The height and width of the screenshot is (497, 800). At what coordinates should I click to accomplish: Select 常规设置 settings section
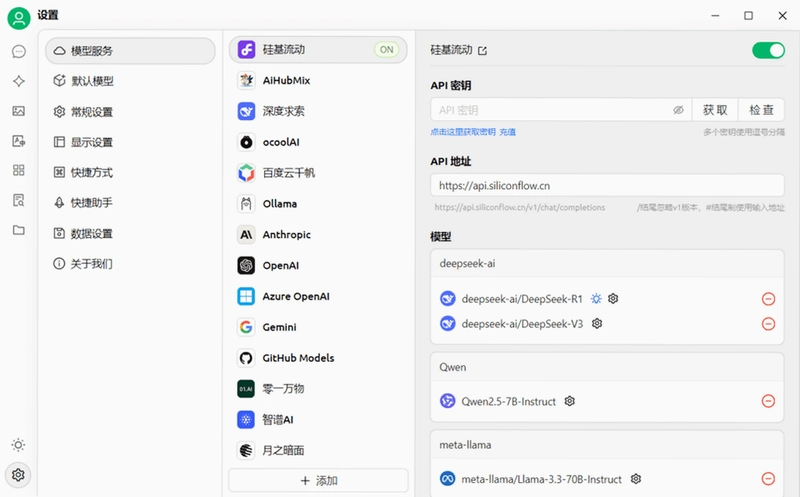130,112
